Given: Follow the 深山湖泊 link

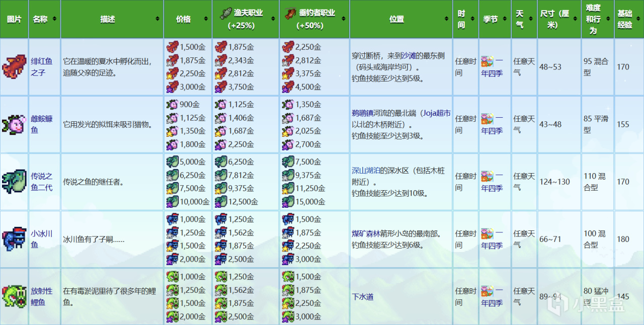Looking at the screenshot, I should pyautogui.click(x=367, y=171).
